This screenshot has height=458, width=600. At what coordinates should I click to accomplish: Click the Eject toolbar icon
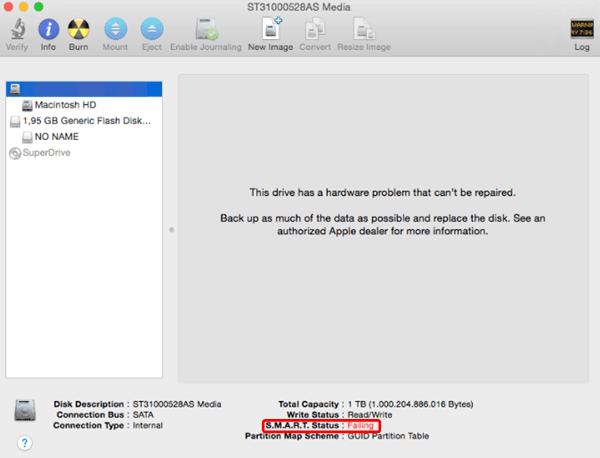click(x=152, y=29)
